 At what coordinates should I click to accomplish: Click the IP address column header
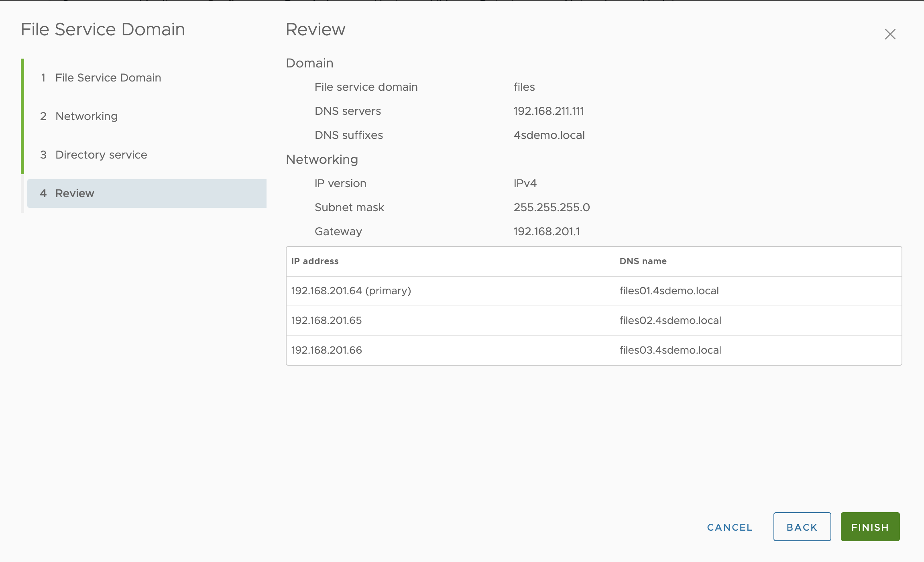point(315,261)
